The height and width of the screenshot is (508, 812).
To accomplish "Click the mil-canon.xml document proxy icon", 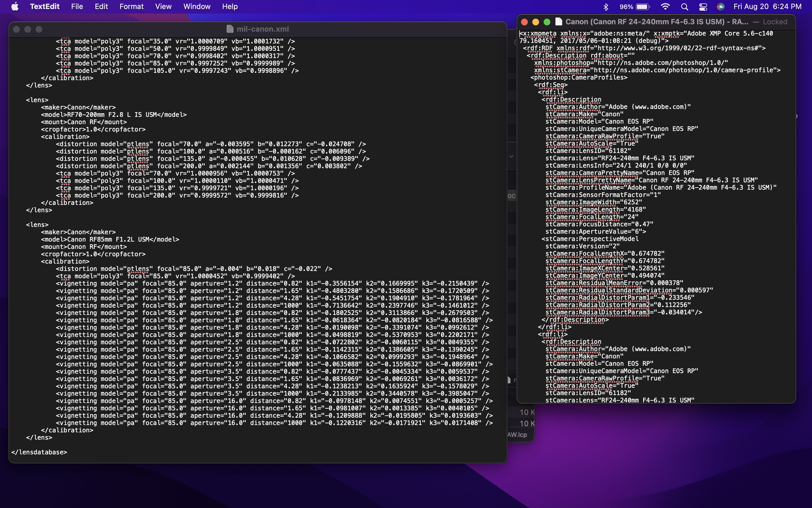I will [x=230, y=29].
